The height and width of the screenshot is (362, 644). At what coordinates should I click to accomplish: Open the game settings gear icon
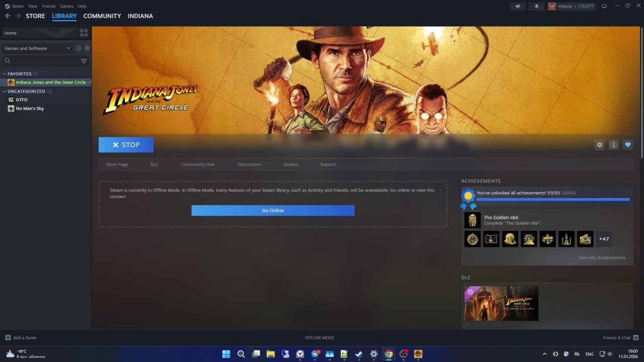[x=599, y=145]
